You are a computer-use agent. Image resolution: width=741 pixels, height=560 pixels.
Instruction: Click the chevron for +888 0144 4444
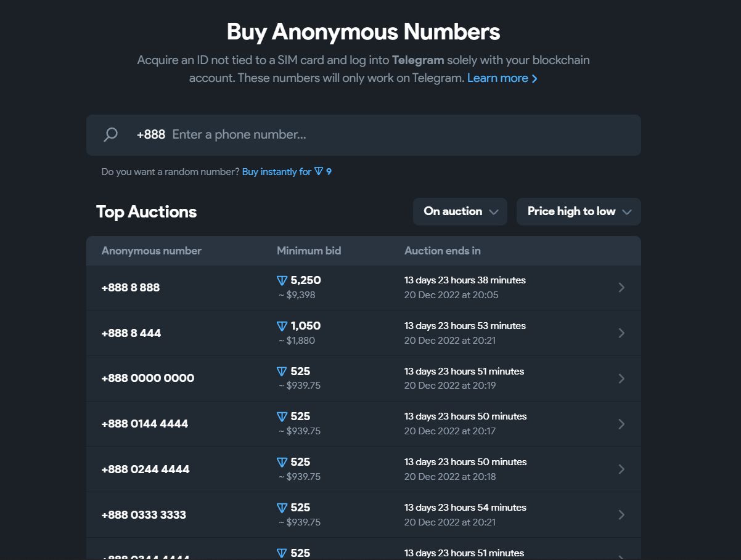pyautogui.click(x=621, y=424)
